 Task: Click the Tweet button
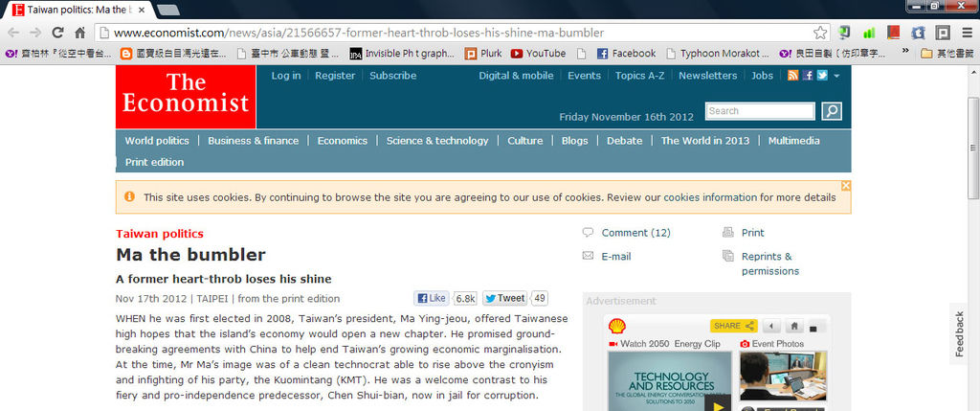[x=505, y=298]
